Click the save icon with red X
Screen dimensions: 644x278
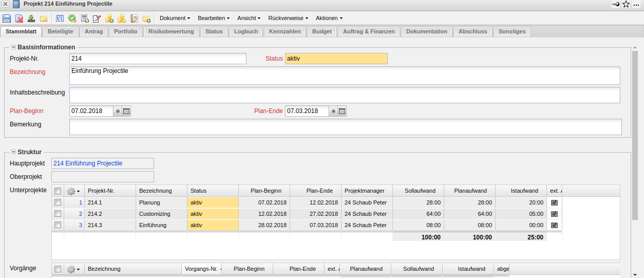19,18
